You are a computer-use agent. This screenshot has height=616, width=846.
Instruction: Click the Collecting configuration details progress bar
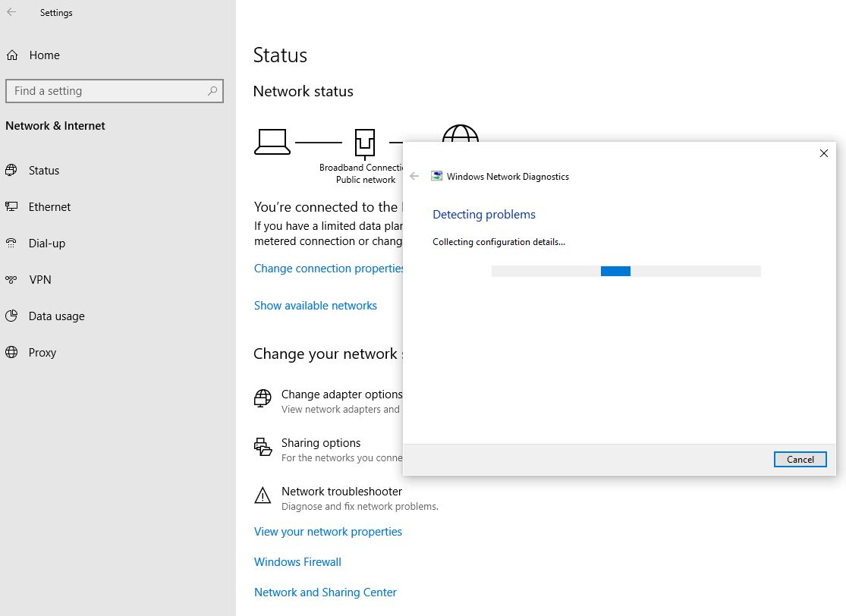626,271
